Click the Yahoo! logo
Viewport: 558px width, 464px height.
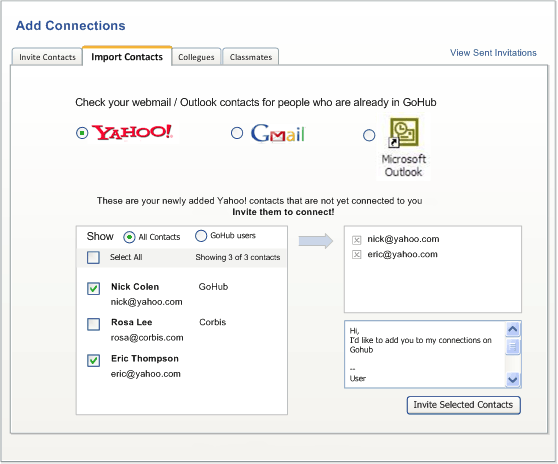[133, 132]
